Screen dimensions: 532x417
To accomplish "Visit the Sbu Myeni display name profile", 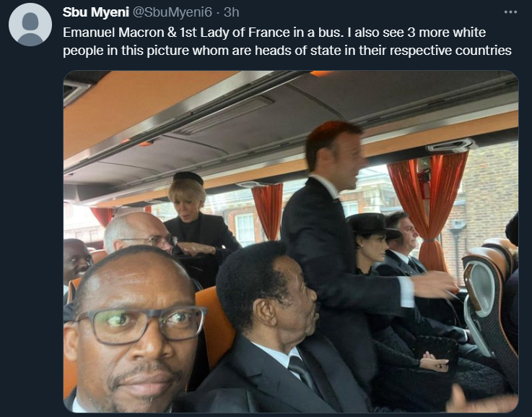I will coord(96,12).
